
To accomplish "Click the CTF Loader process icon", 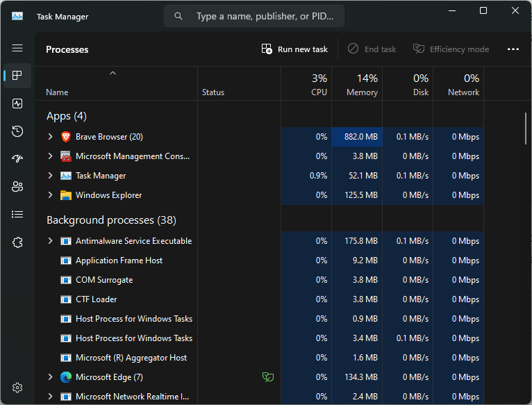I will (66, 299).
